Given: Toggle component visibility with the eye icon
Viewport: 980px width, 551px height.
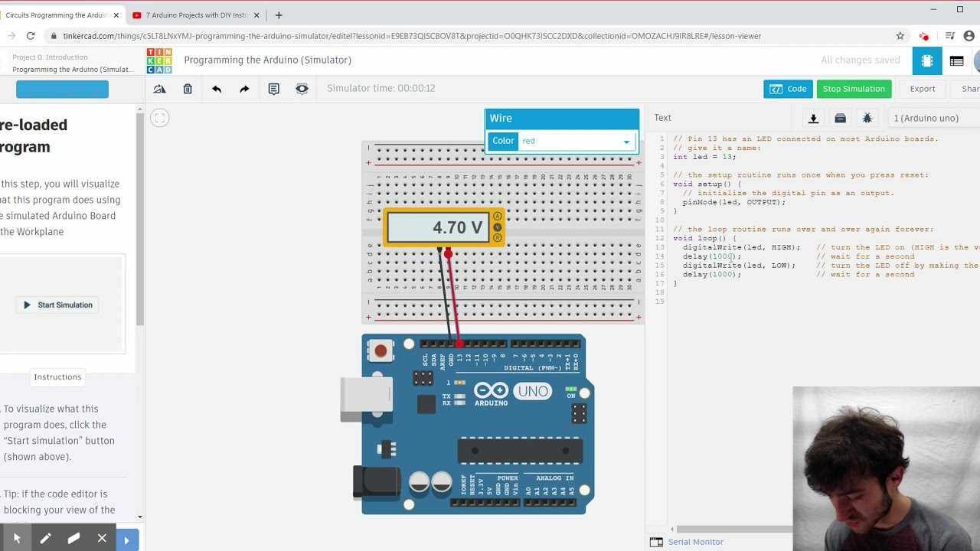Looking at the screenshot, I should (302, 89).
